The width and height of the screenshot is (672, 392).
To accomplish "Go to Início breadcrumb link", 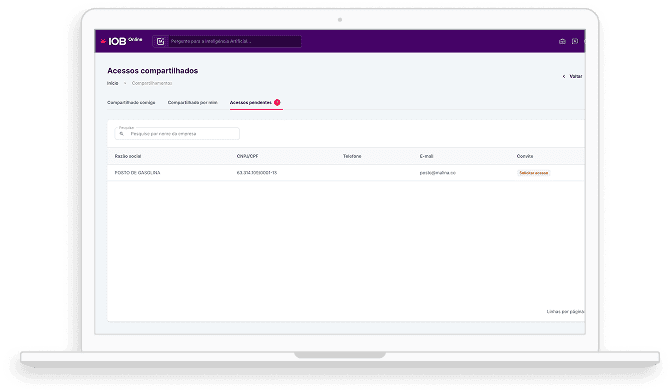I will 112,83.
